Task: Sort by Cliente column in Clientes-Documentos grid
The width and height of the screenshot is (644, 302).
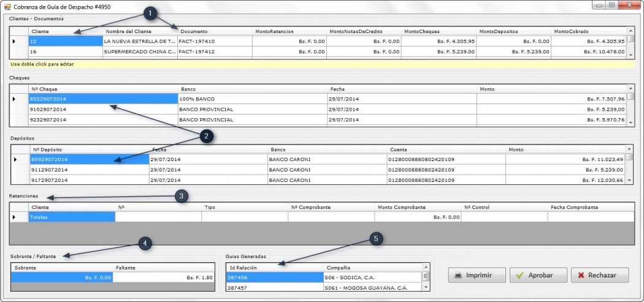Action: (x=65, y=32)
